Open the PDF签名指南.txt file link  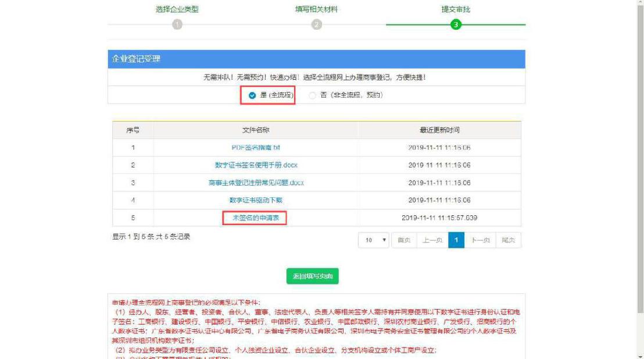[256, 148]
